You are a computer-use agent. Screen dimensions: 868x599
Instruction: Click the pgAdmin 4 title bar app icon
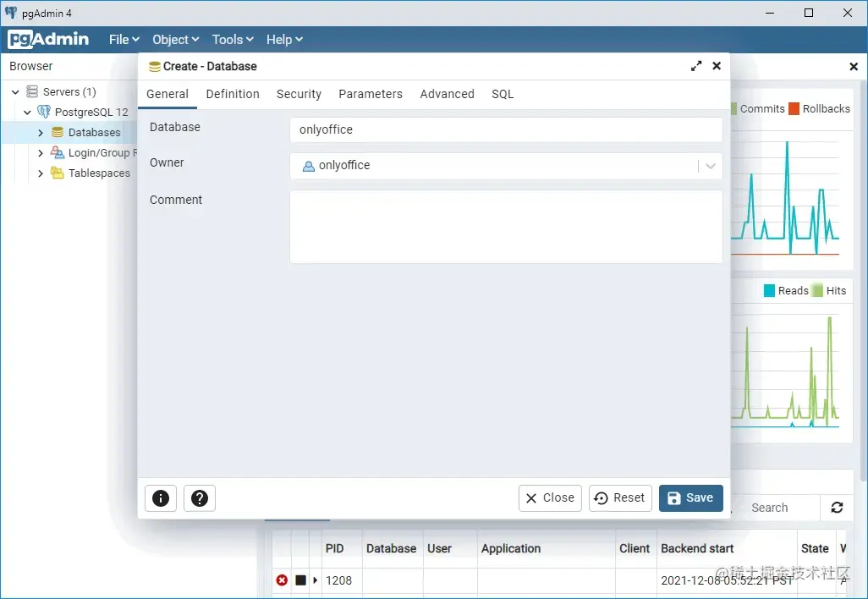tap(11, 13)
